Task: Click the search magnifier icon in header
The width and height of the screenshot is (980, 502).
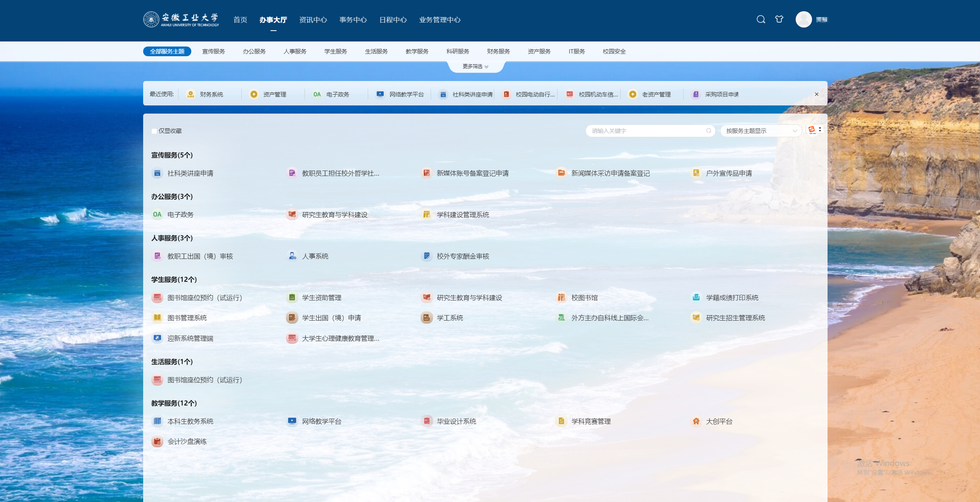Action: (x=761, y=19)
